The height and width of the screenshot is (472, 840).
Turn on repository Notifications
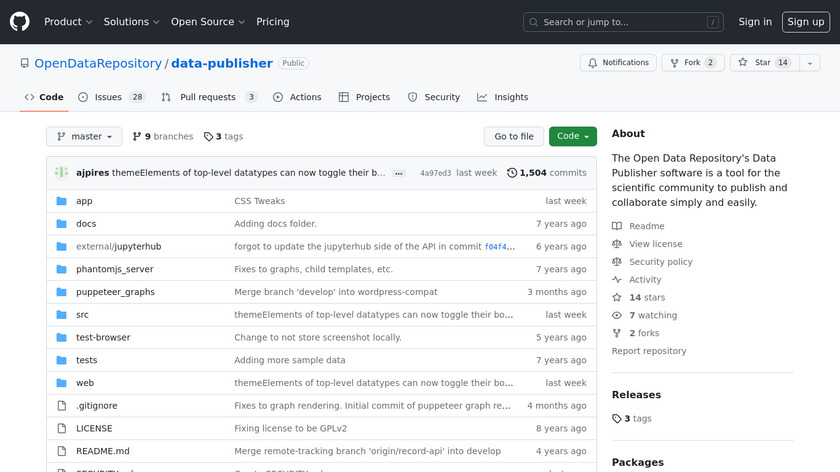pos(617,63)
